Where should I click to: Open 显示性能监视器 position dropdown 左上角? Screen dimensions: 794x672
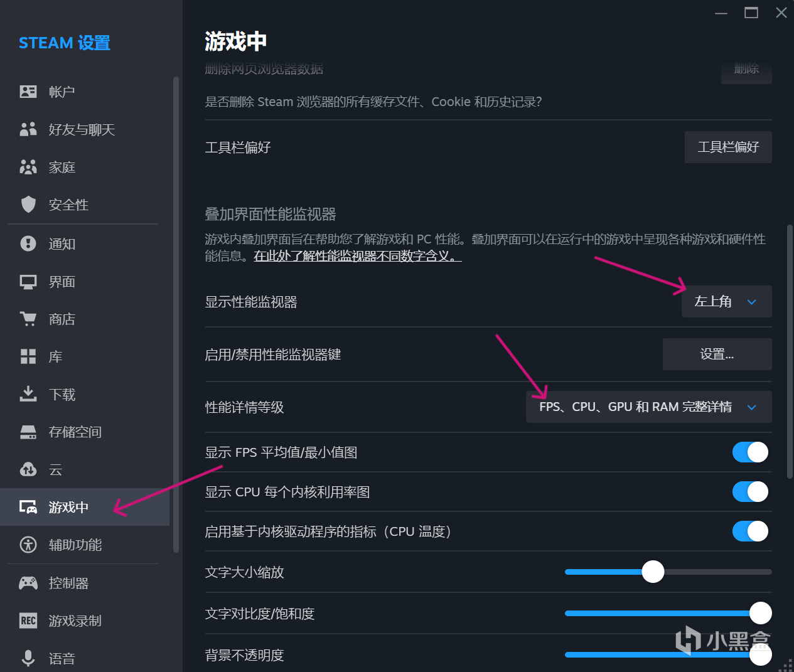726,302
